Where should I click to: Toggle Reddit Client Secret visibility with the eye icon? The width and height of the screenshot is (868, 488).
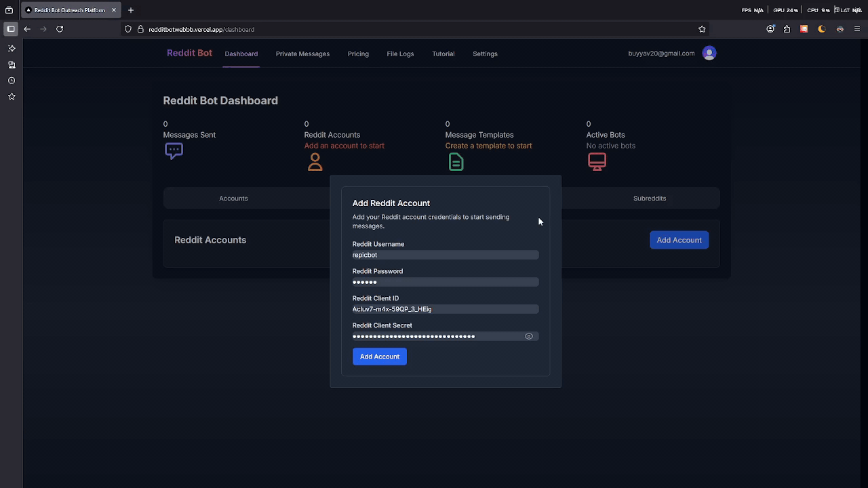(x=529, y=336)
